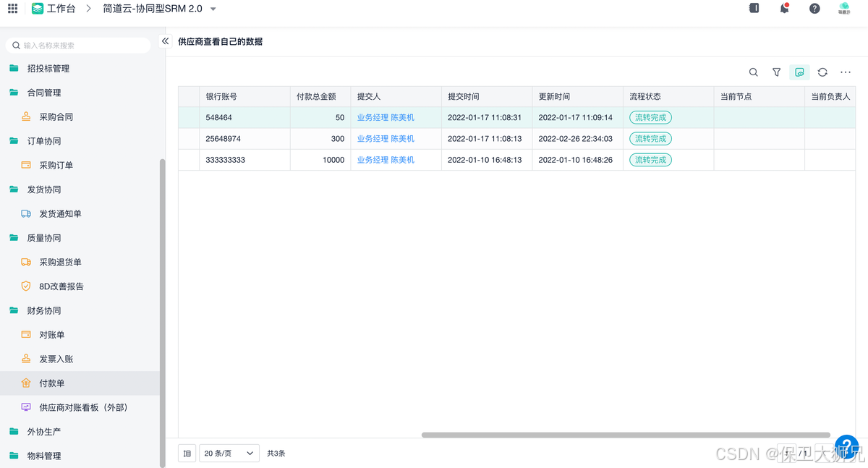Open 采购合同 in the sidebar

pos(56,117)
